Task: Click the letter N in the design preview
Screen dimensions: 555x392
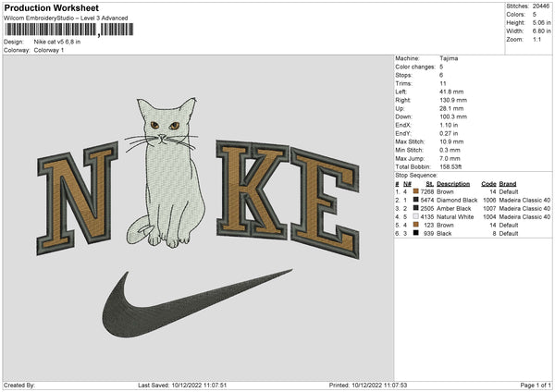Action: pyautogui.click(x=77, y=198)
